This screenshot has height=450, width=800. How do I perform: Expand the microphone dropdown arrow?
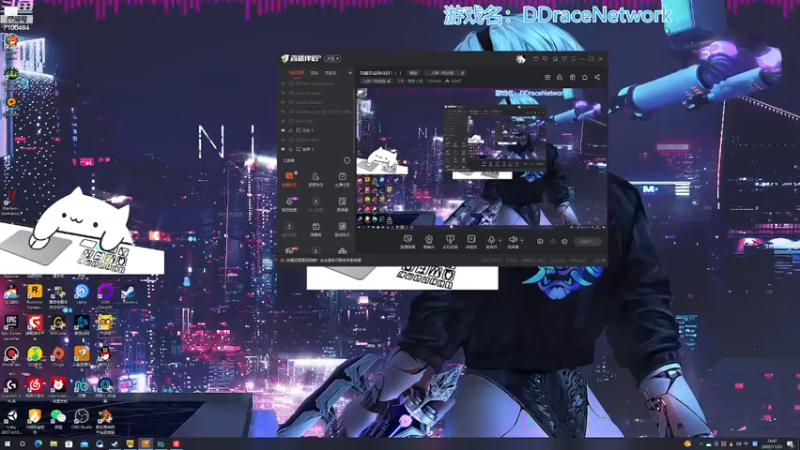pos(499,240)
